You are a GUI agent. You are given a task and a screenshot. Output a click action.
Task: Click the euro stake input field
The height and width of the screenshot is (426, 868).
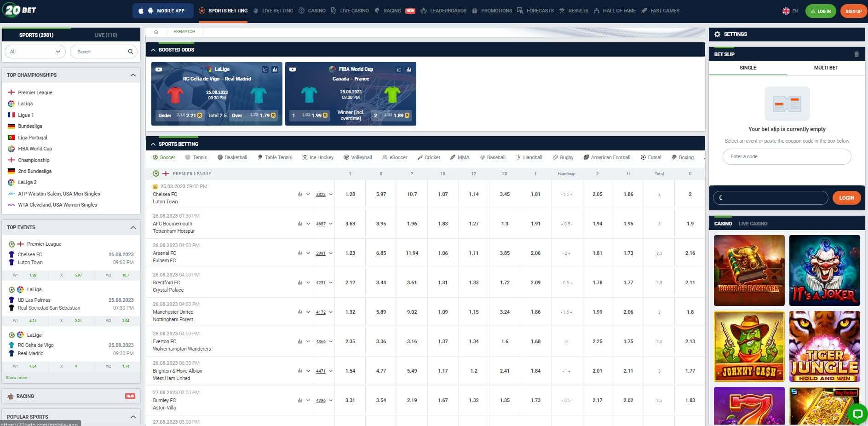click(x=770, y=198)
